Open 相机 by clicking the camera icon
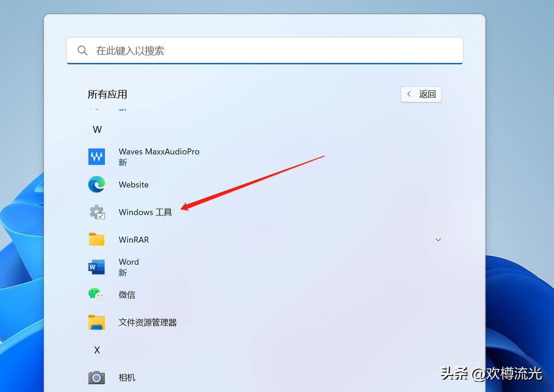Image resolution: width=554 pixels, height=392 pixels. coord(96,377)
